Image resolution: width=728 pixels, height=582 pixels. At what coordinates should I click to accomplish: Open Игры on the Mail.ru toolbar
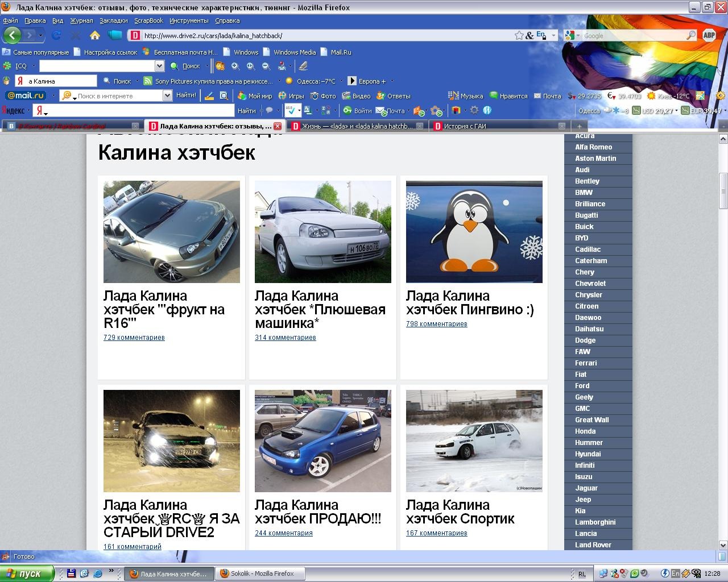click(x=291, y=96)
